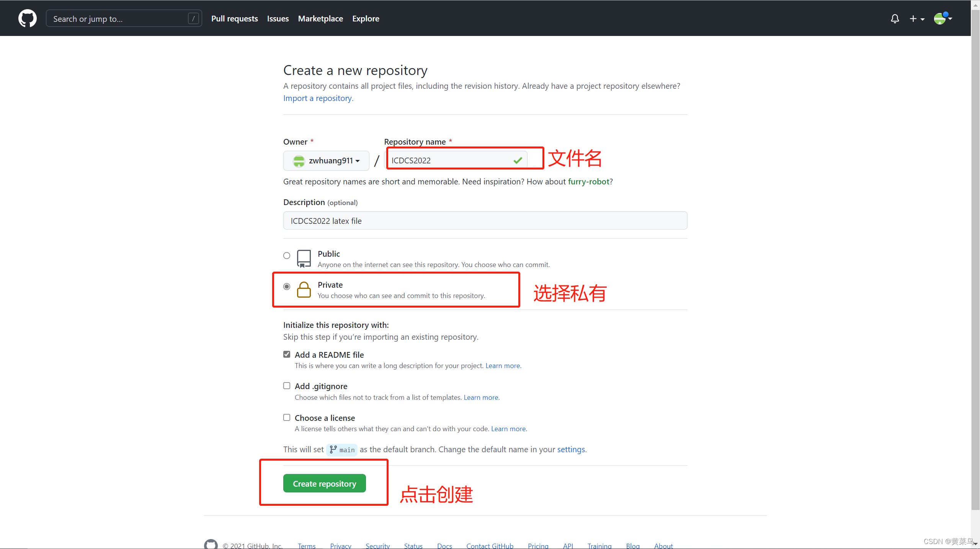
Task: Open the footer Security link
Action: (377, 546)
